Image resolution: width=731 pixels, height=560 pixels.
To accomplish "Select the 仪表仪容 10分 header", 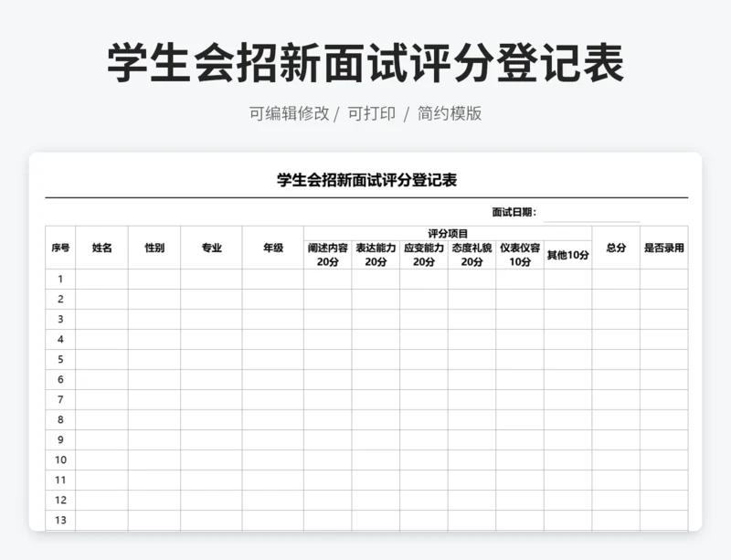I will [x=520, y=255].
